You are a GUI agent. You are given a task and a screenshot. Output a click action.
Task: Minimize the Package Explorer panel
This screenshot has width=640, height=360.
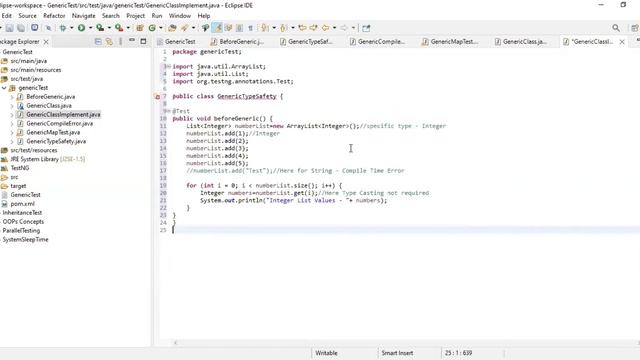[x=132, y=40]
